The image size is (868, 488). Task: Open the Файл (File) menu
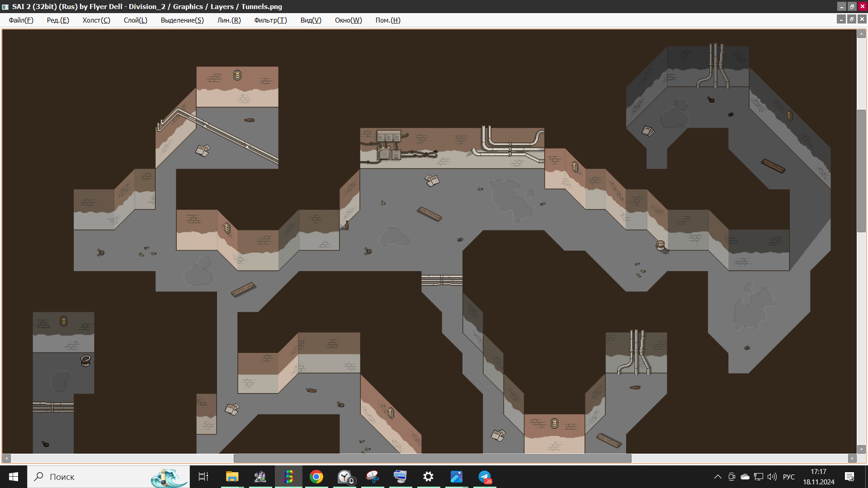click(x=21, y=20)
